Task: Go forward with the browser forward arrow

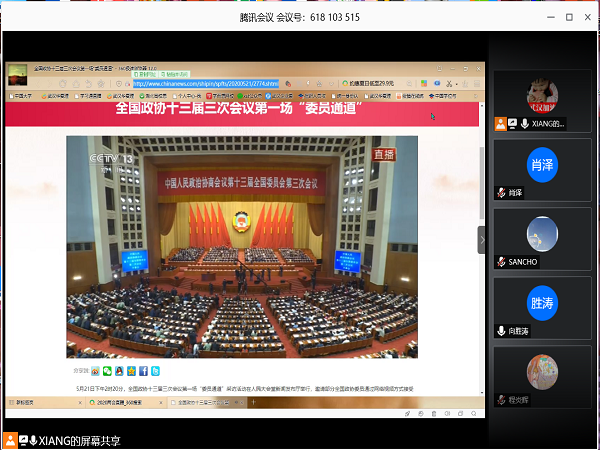Action: click(50, 83)
